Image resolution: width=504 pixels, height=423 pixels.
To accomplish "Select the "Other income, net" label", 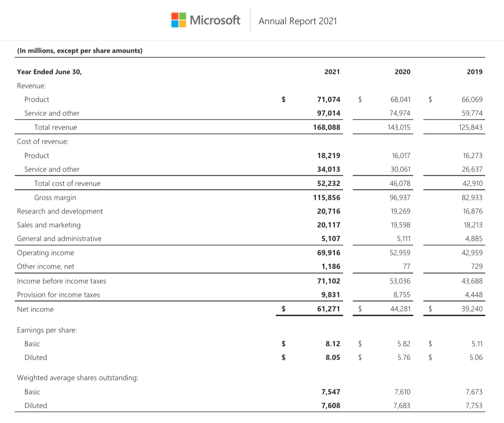I will coord(46,267).
